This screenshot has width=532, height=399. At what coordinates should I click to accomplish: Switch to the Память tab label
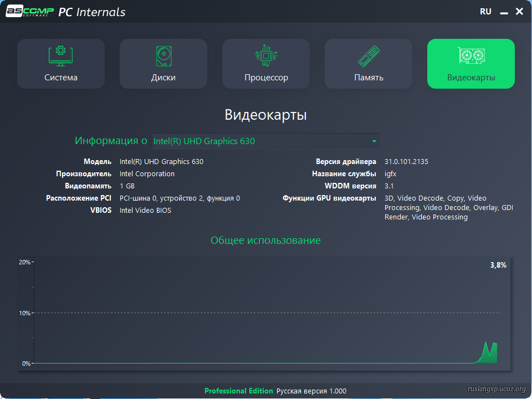369,78
